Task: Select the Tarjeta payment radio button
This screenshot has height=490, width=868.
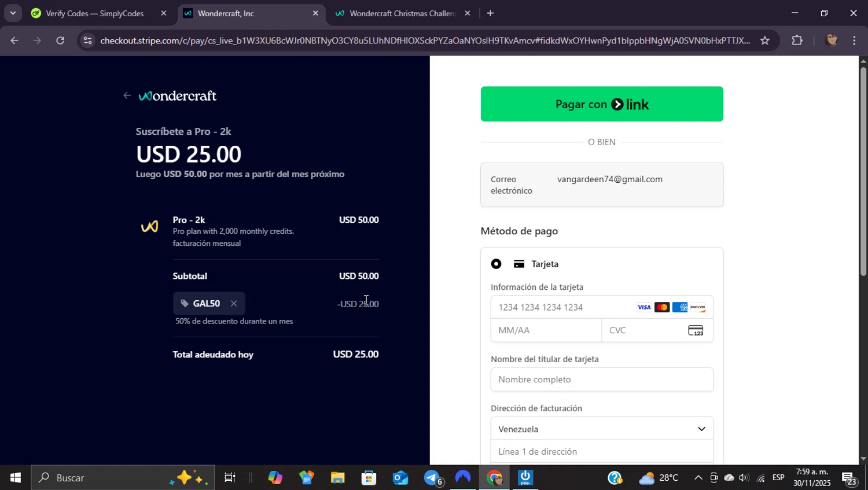Action: (x=496, y=264)
